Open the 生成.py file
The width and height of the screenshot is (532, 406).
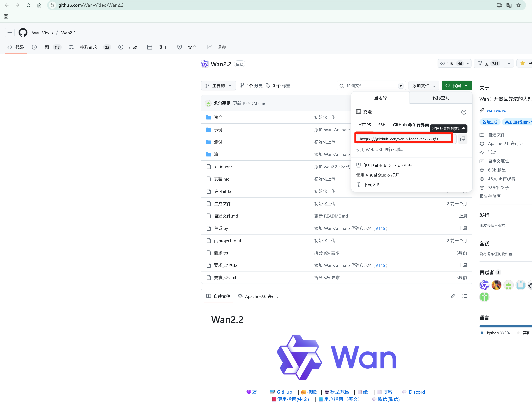coord(221,228)
